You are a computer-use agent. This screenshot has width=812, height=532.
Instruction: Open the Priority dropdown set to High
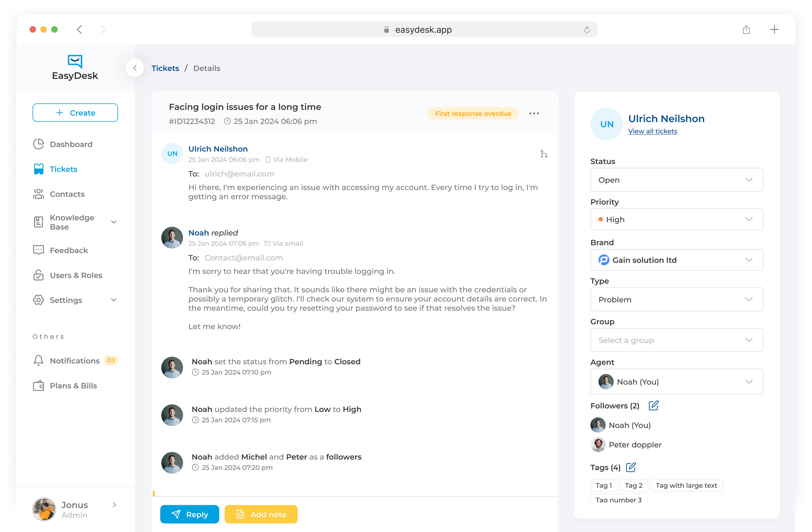click(676, 219)
